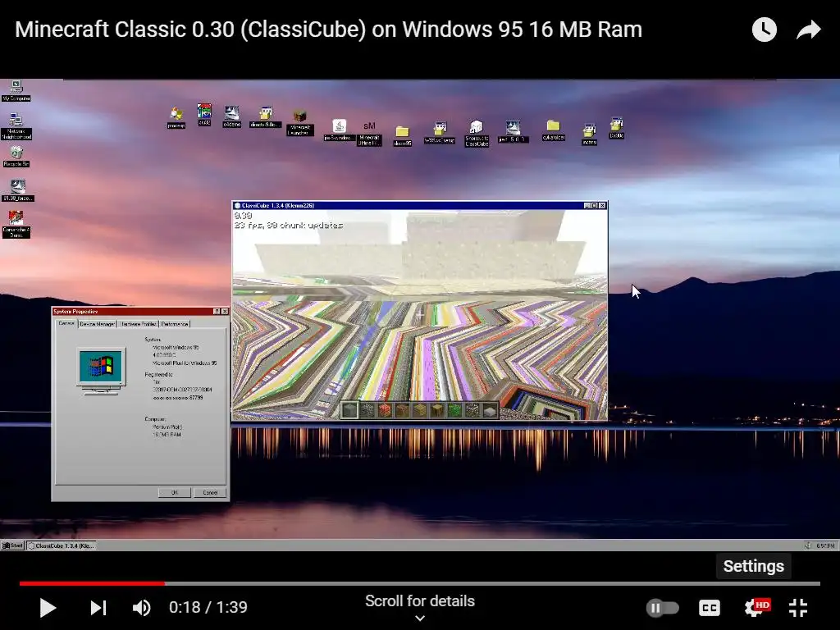Open the Java installer coffee-cup icon
Screen dimensions: 840x630
tap(339, 130)
